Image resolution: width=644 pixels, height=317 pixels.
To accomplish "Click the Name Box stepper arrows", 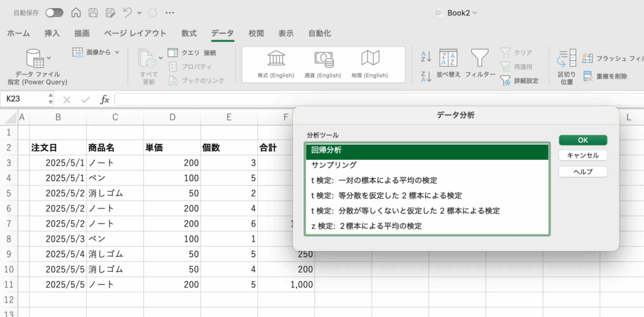I will (51, 99).
